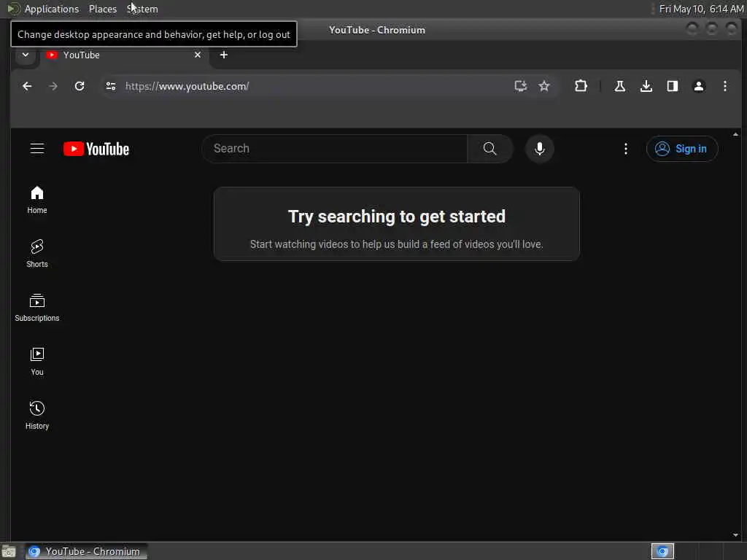
Task: Select the YouTube tab
Action: (x=124, y=55)
